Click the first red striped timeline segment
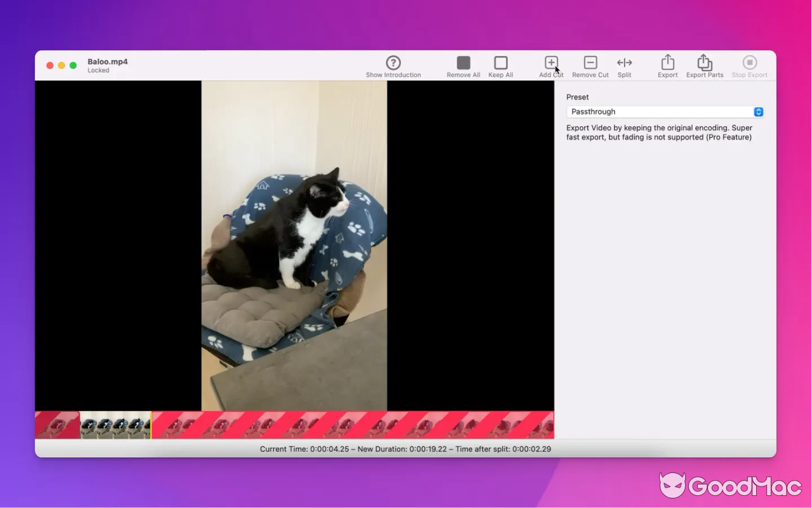 57,425
